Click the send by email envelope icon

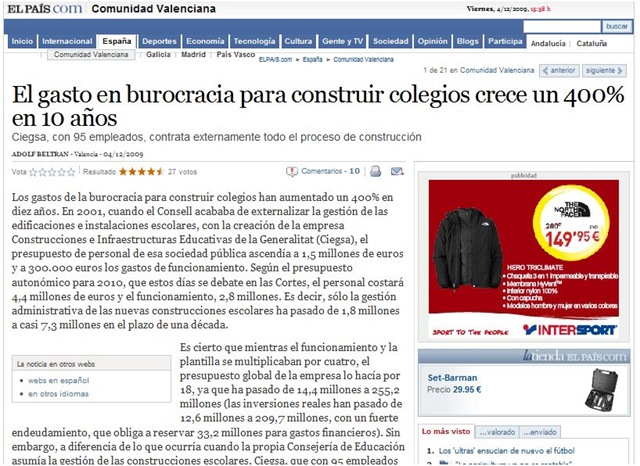pyautogui.click(x=397, y=171)
